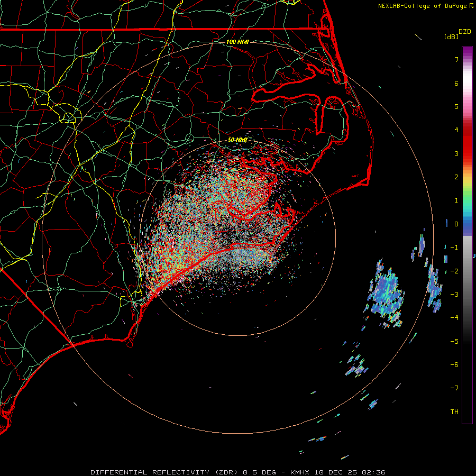Click the -4 value on the color scale
The image size is (476, 476).
pos(454,318)
